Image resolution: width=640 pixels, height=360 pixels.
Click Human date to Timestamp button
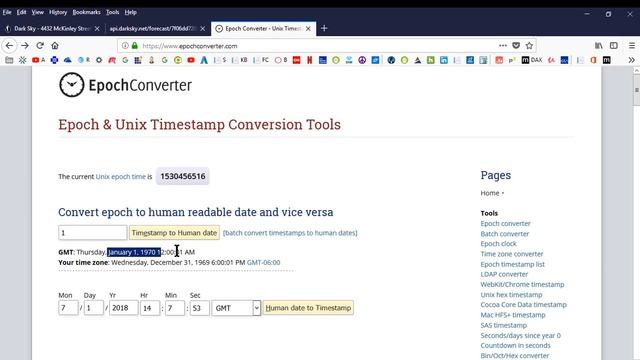pyautogui.click(x=308, y=308)
